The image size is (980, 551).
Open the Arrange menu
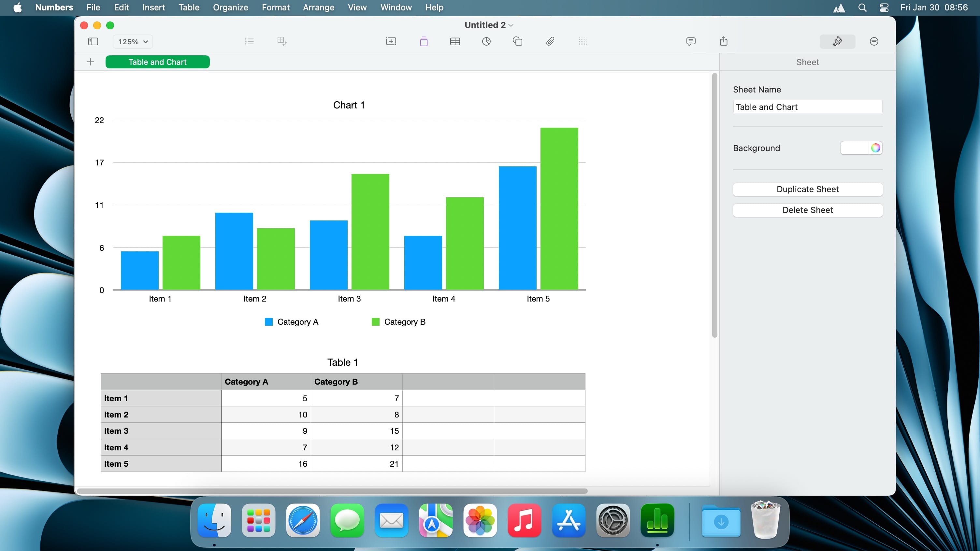tap(318, 7)
